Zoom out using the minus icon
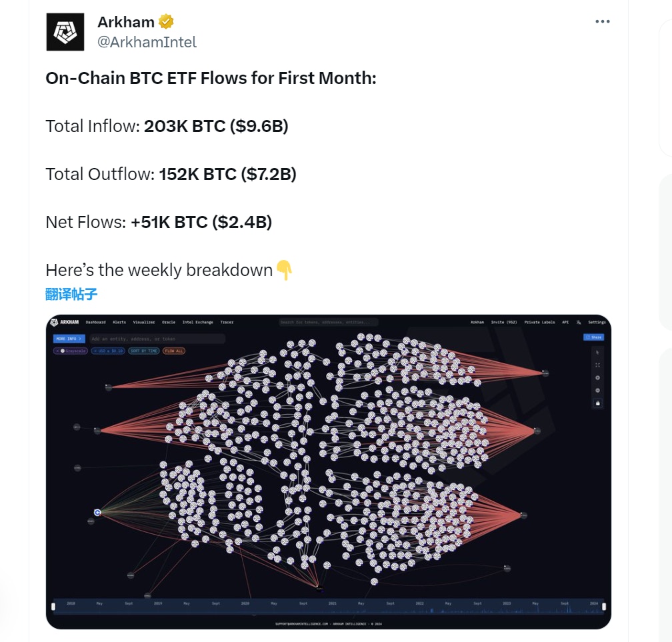Screen dimensions: 672x642 [597, 389]
